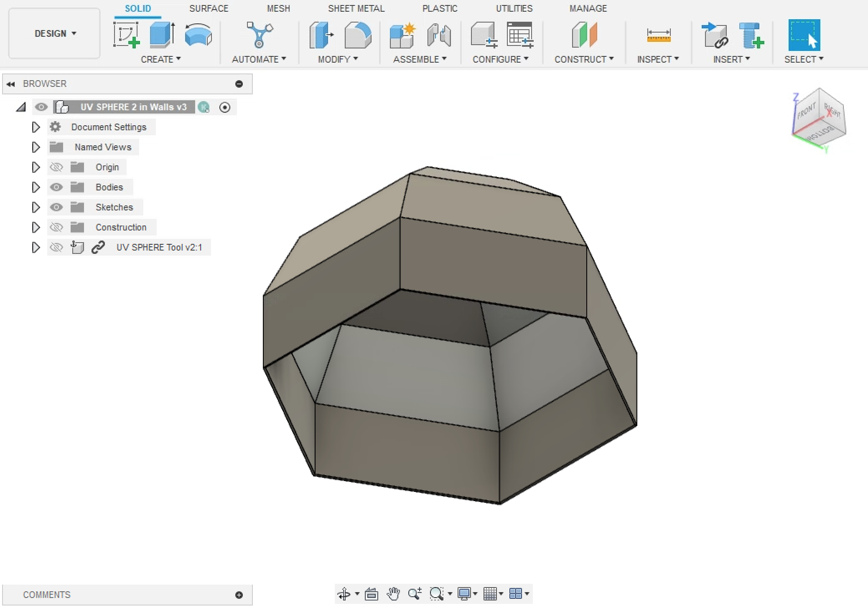Viewport: 868px width, 608px height.
Task: Collapse the root component tree
Action: [21, 107]
